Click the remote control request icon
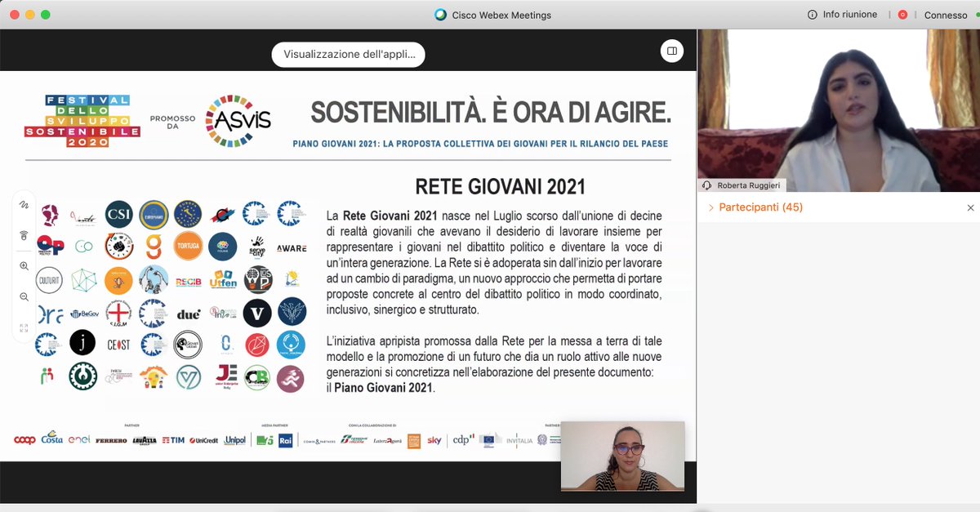The height and width of the screenshot is (512, 980). click(24, 235)
